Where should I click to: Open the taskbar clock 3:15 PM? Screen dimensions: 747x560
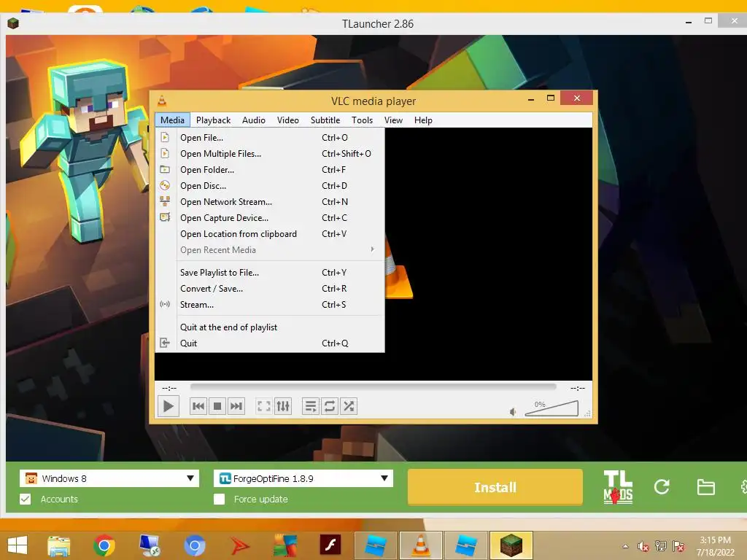[x=715, y=540]
